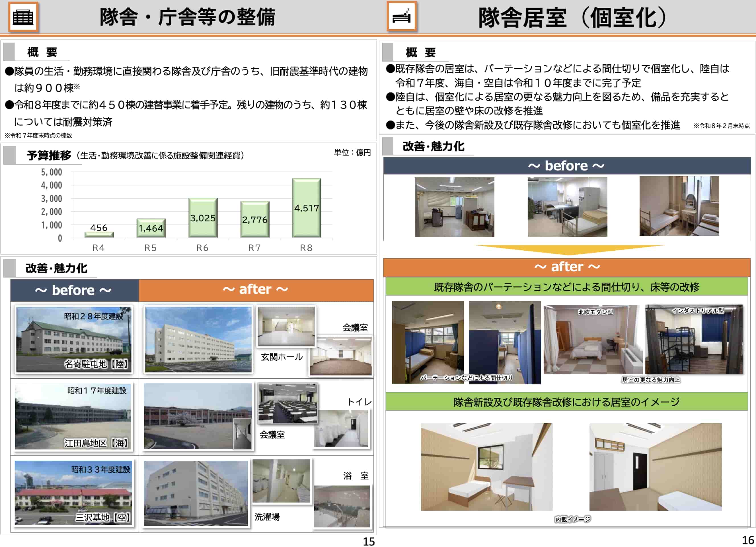Select the 名寄駐屯地【陸】 before photo
This screenshot has width=756, height=547.
click(73, 339)
